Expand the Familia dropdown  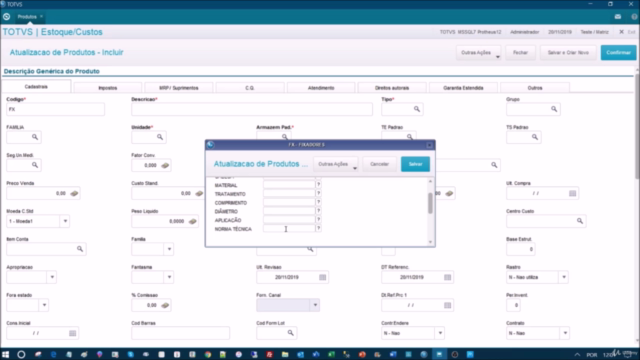coord(169,249)
